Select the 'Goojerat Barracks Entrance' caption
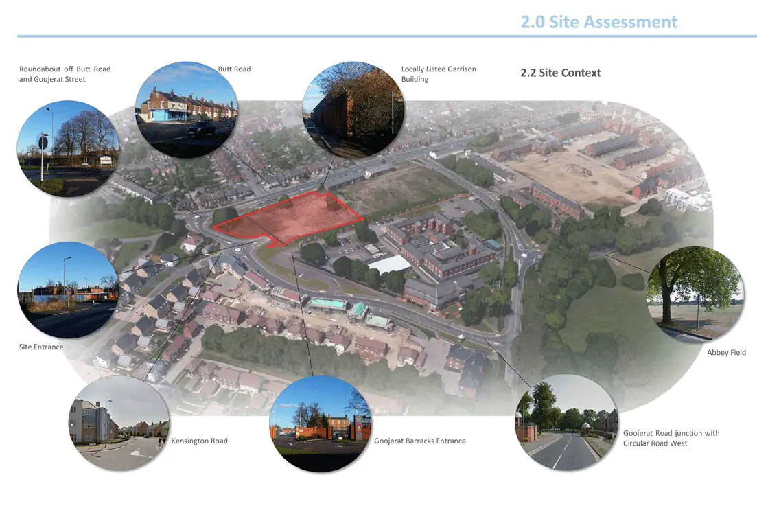This screenshot has height=532, width=757. 419,441
